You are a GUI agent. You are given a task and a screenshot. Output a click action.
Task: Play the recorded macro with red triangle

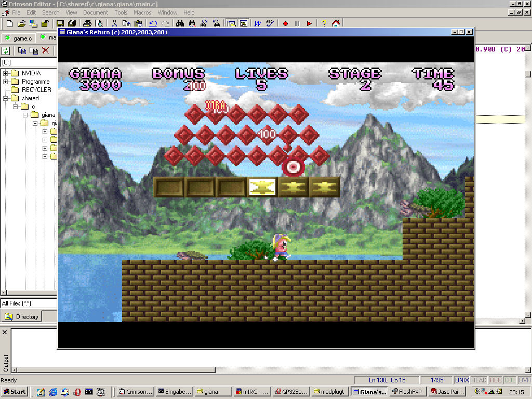(309, 23)
